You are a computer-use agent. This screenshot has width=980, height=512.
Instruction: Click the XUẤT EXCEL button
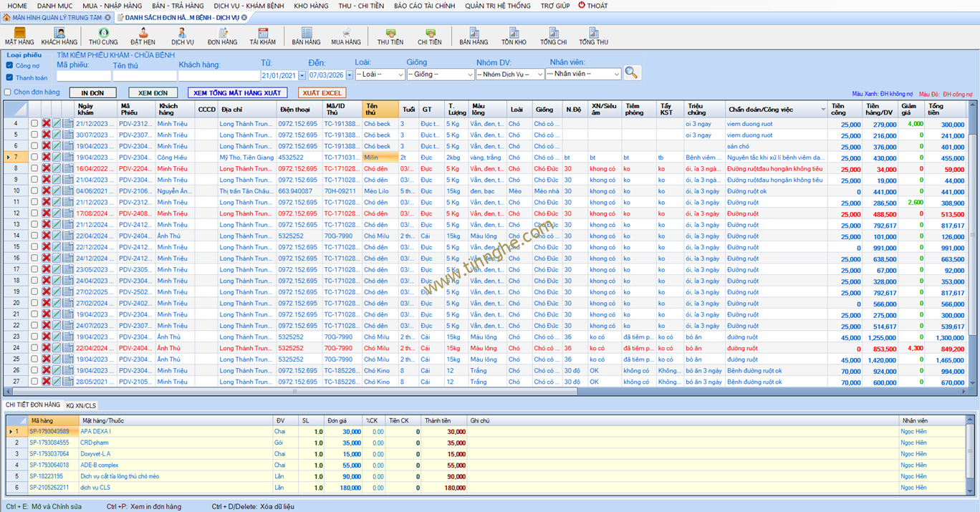[322, 93]
